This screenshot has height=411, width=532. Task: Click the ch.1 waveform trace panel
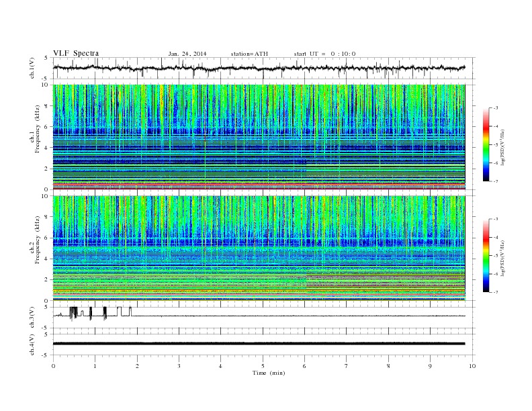coord(264,68)
